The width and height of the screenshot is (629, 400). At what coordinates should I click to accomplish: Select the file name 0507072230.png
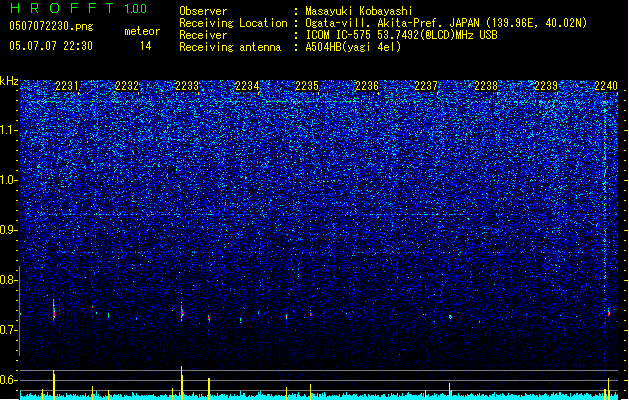pyautogui.click(x=51, y=27)
